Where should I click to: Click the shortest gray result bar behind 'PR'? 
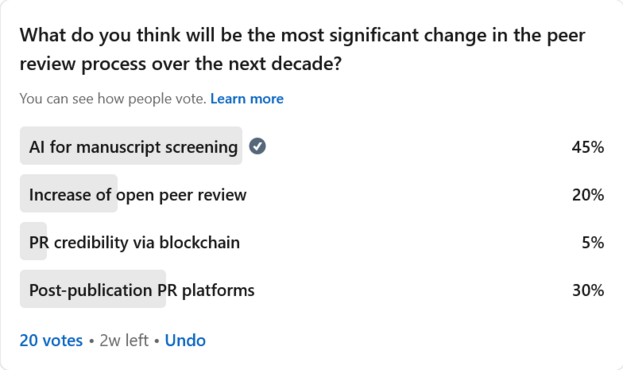(33, 241)
